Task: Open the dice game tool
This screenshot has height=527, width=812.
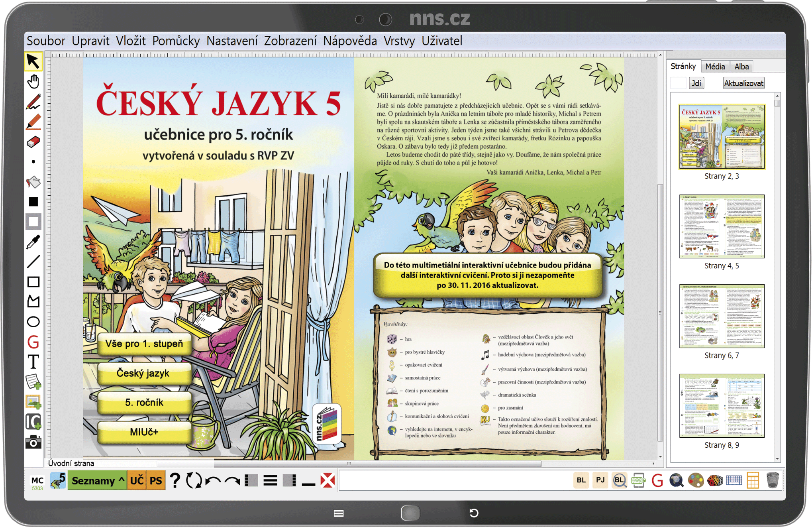Action: 715,480
